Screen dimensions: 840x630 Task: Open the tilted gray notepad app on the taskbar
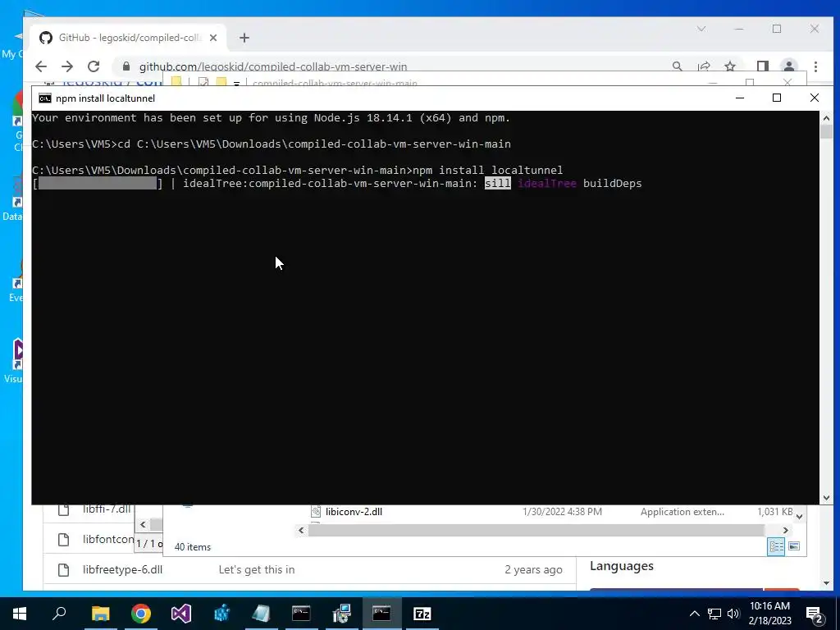click(x=261, y=614)
